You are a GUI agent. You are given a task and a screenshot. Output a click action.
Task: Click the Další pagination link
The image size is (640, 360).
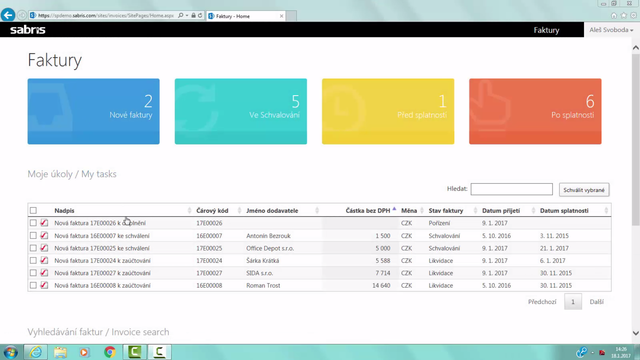point(596,302)
